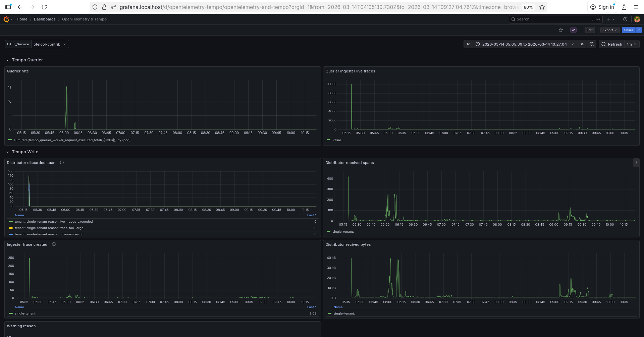Sort Distributor discarded span legend by Name
Screen dimensions: 644x337
coord(19,215)
